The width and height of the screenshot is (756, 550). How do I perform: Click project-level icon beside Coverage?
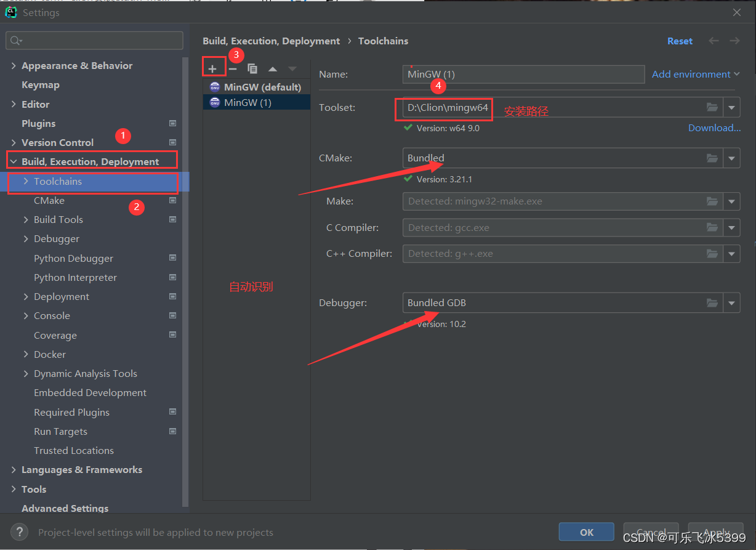point(172,335)
